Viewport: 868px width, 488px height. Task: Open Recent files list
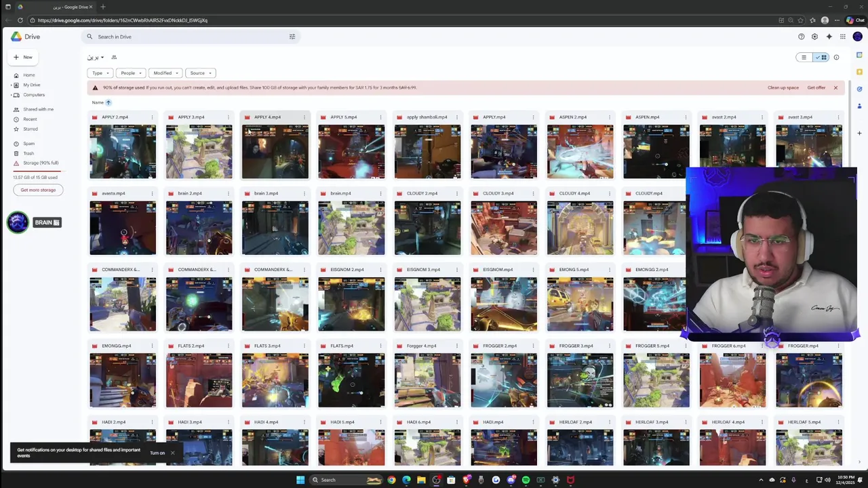tap(30, 119)
